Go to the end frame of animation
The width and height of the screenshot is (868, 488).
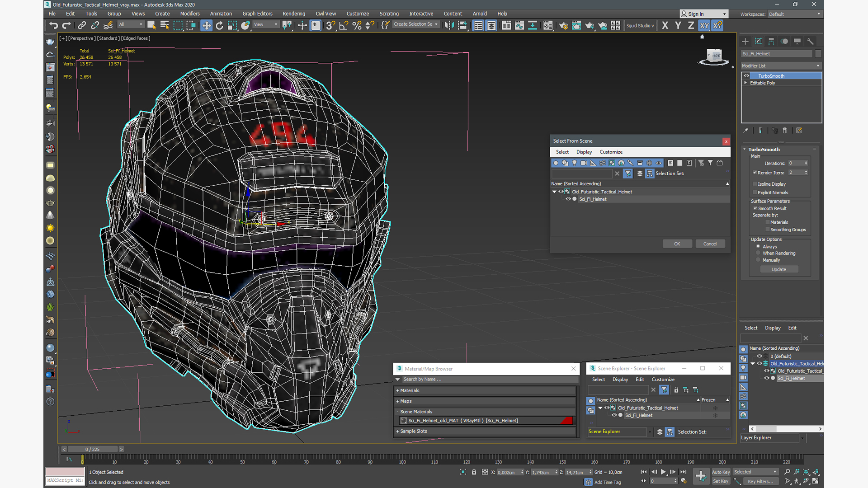(684, 472)
